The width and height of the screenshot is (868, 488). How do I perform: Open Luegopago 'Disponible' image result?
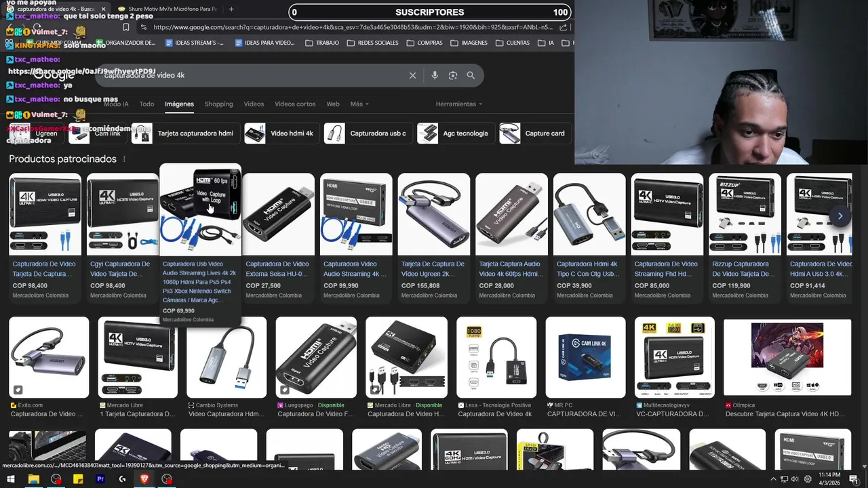[316, 367]
